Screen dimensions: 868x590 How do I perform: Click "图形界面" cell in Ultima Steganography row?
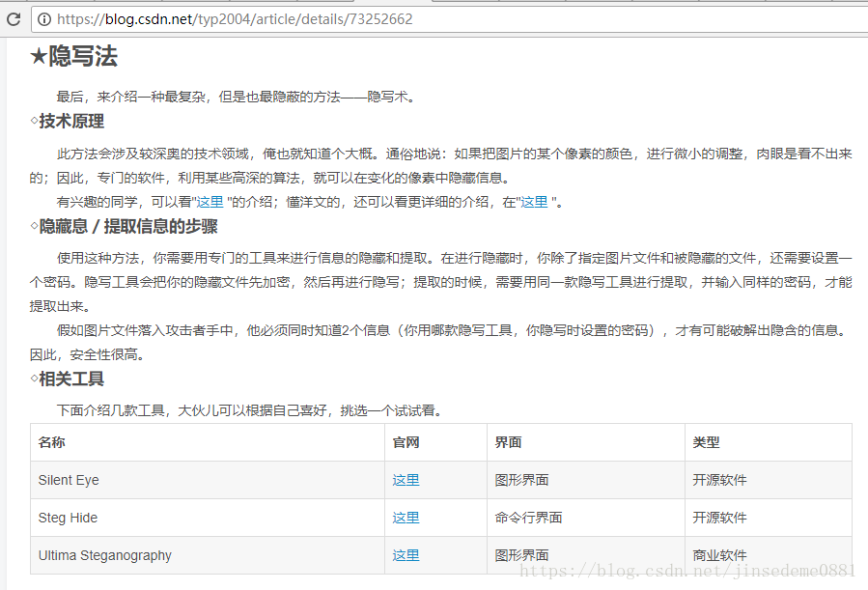click(586, 555)
